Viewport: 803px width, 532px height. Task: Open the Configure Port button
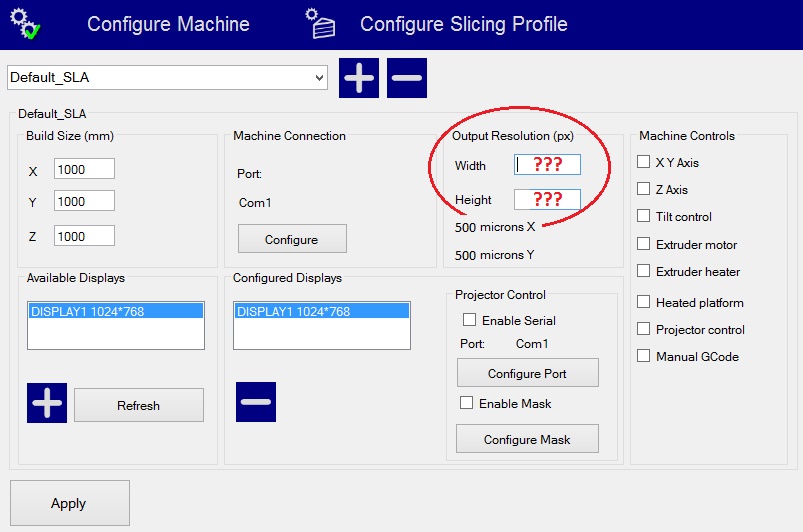527,373
